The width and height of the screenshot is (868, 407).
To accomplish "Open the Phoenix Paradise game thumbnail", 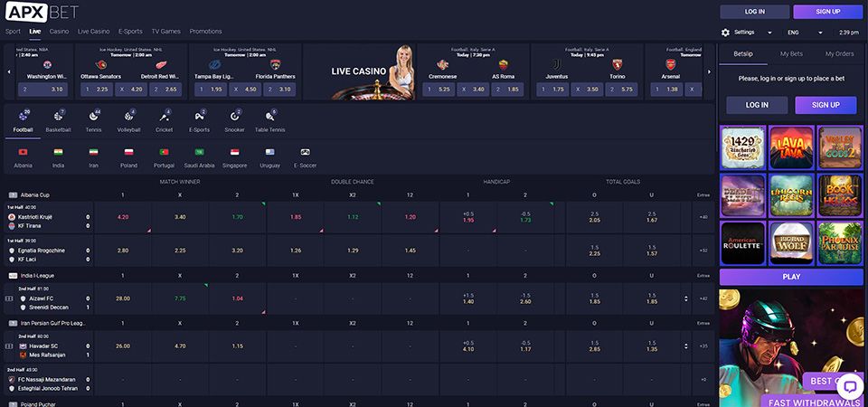I will tap(840, 243).
